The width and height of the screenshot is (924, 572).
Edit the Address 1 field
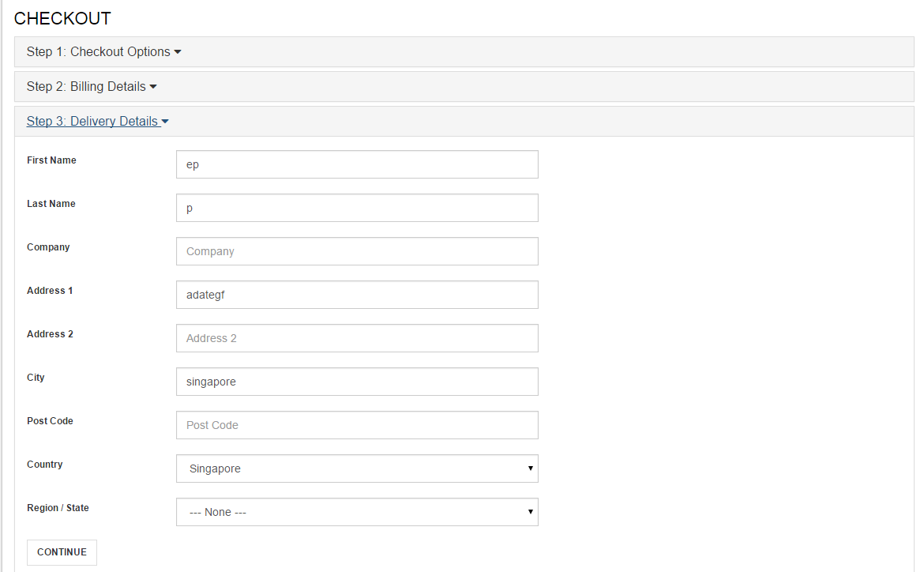point(357,295)
